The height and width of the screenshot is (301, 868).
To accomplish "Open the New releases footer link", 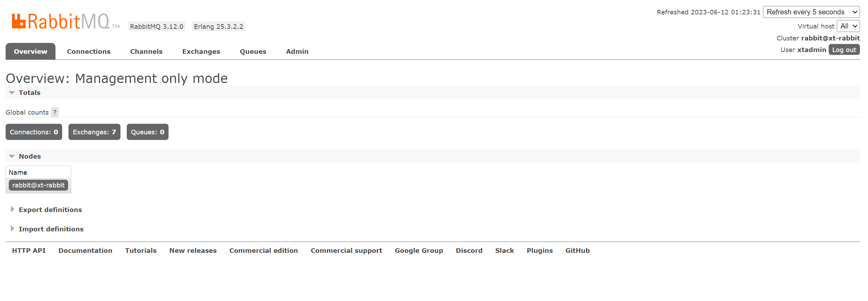I will [193, 250].
